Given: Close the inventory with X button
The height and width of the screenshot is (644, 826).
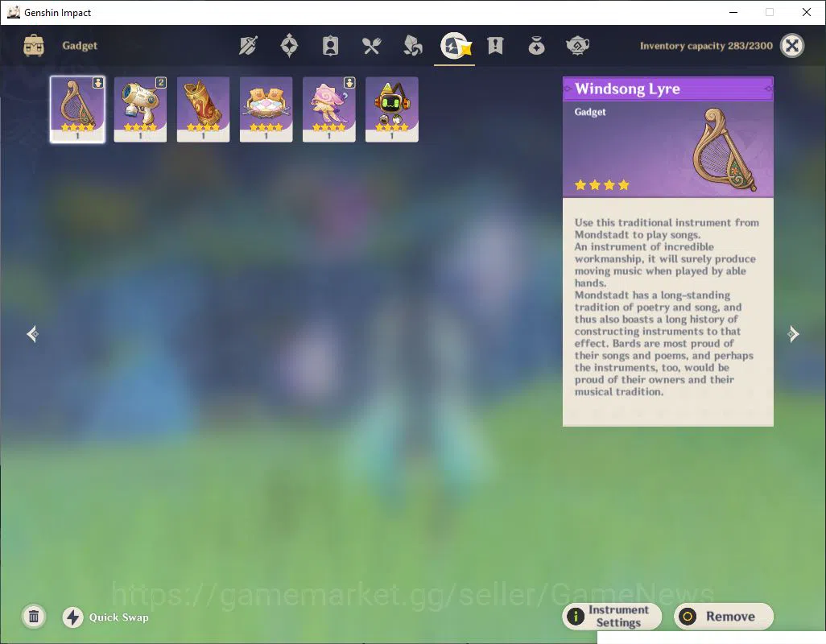Looking at the screenshot, I should (791, 46).
